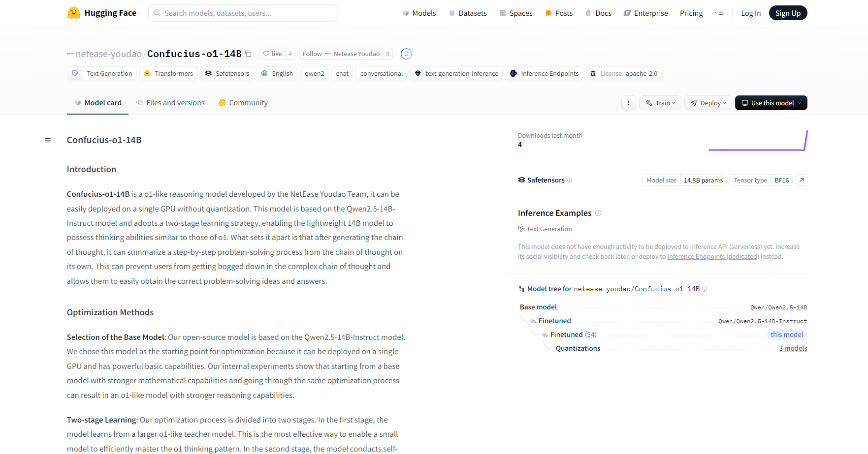Click the Inference Examples info icon
Image resolution: width=868 pixels, height=454 pixels.
click(598, 213)
